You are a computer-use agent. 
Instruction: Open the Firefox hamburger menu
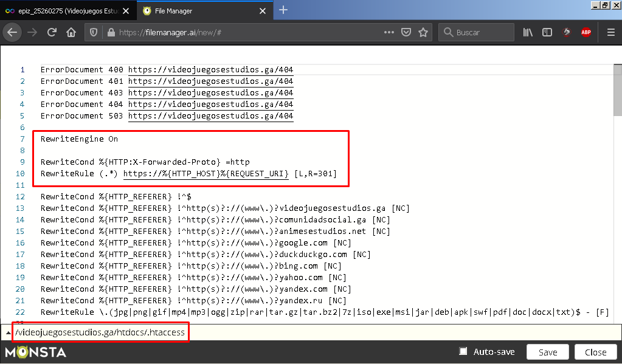point(610,32)
